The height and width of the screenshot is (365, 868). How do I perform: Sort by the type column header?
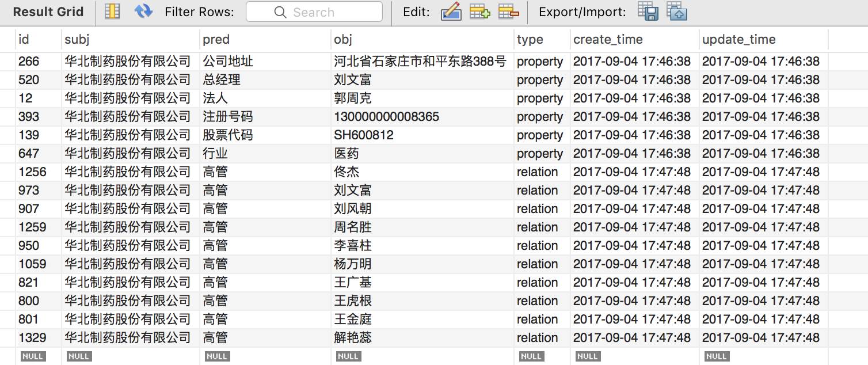[542, 40]
